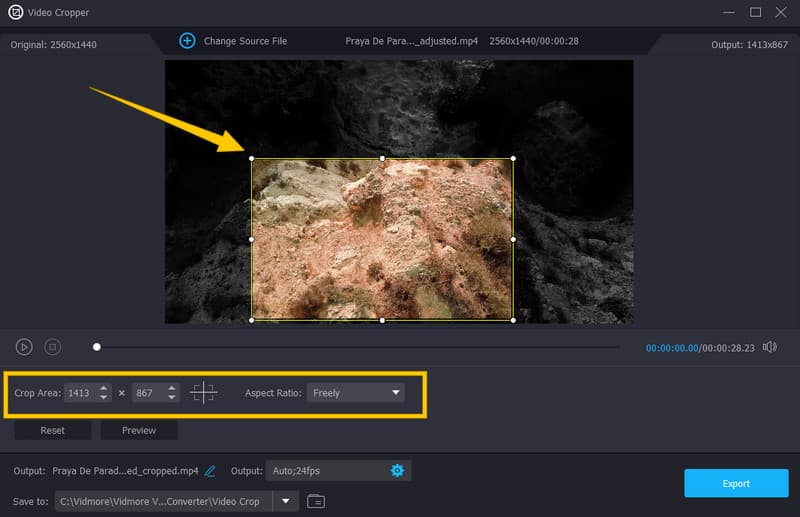The width and height of the screenshot is (800, 517).
Task: Center the crop area using cross icon
Action: coord(203,393)
